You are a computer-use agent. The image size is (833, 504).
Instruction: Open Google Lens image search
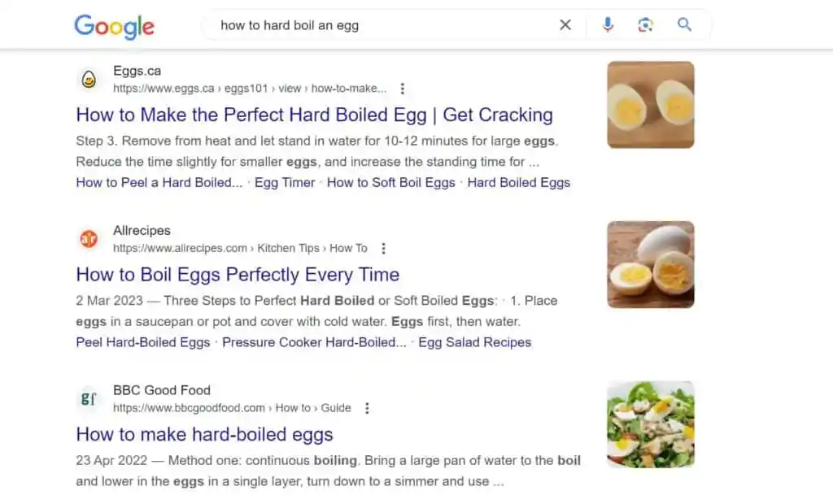coord(646,25)
